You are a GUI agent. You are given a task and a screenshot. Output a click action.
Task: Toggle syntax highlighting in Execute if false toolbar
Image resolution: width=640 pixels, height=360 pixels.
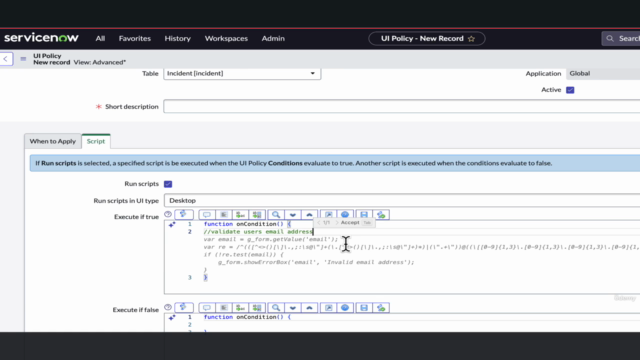point(184,308)
